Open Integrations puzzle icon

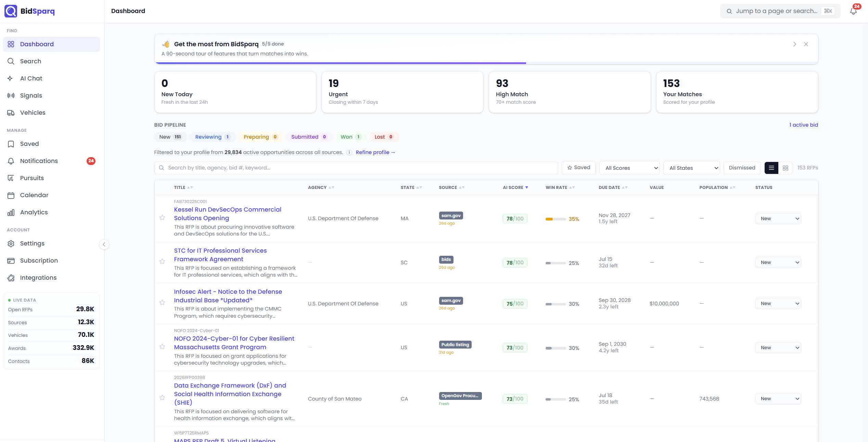click(x=11, y=278)
